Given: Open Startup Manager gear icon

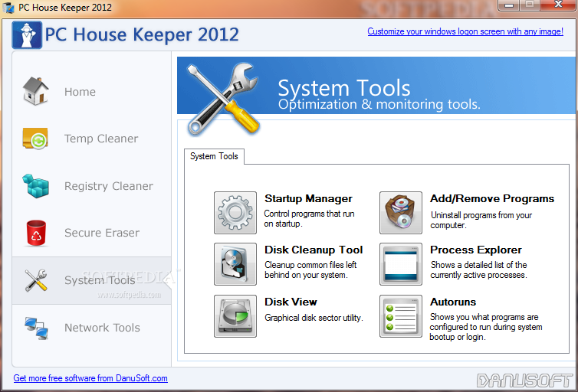Looking at the screenshot, I should coord(235,213).
